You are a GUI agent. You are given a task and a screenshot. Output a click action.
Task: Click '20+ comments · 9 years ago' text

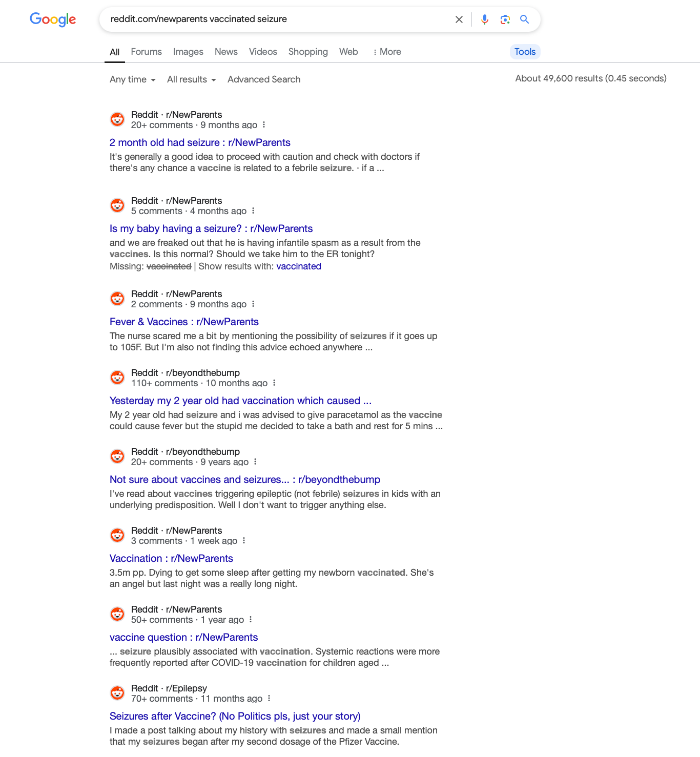pos(190,462)
